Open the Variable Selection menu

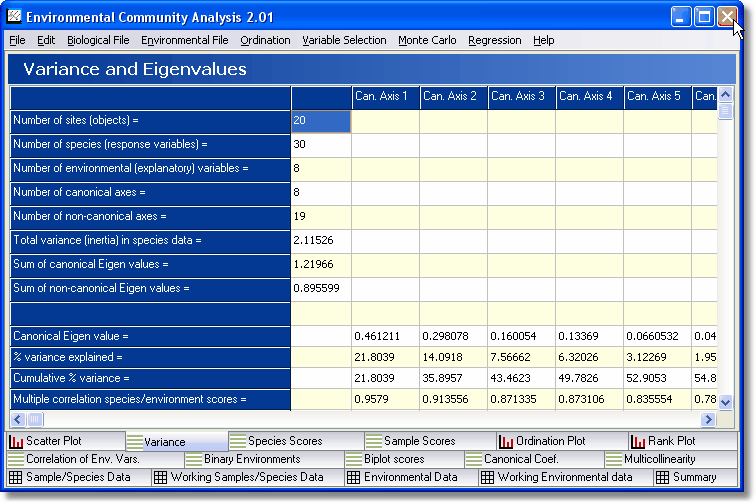tap(344, 40)
